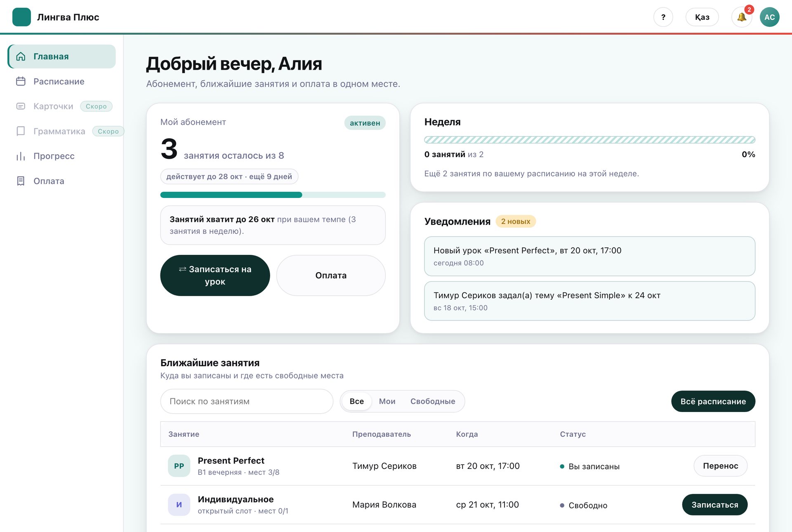Screen dimensions: 792x532
Task: Click the striped Неделя progress bar
Action: tap(590, 140)
